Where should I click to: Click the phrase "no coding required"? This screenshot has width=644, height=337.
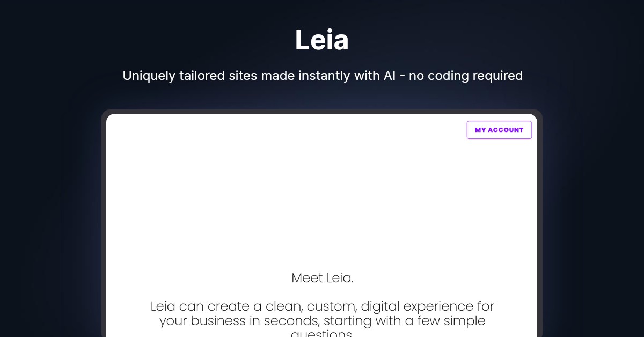click(465, 76)
